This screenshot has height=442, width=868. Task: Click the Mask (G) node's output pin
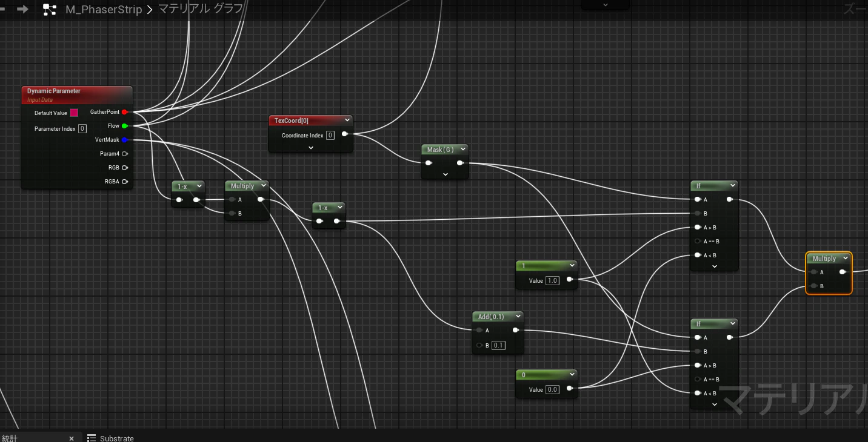point(460,163)
